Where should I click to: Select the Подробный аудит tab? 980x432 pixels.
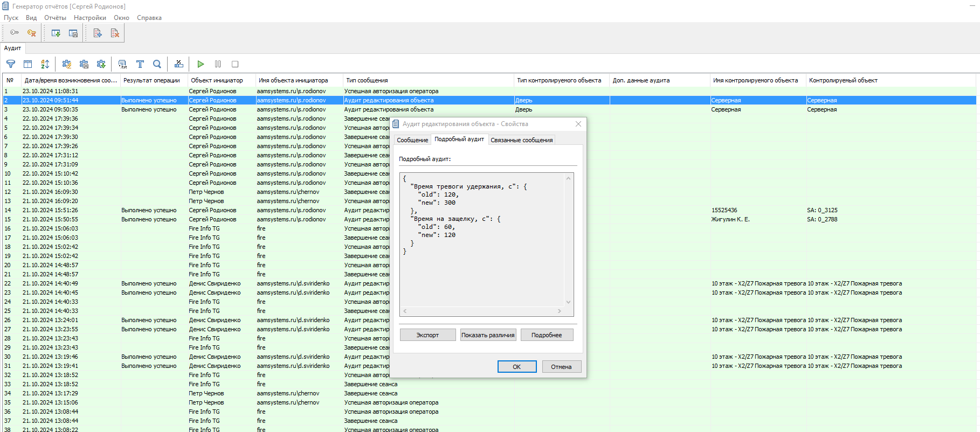click(x=459, y=139)
